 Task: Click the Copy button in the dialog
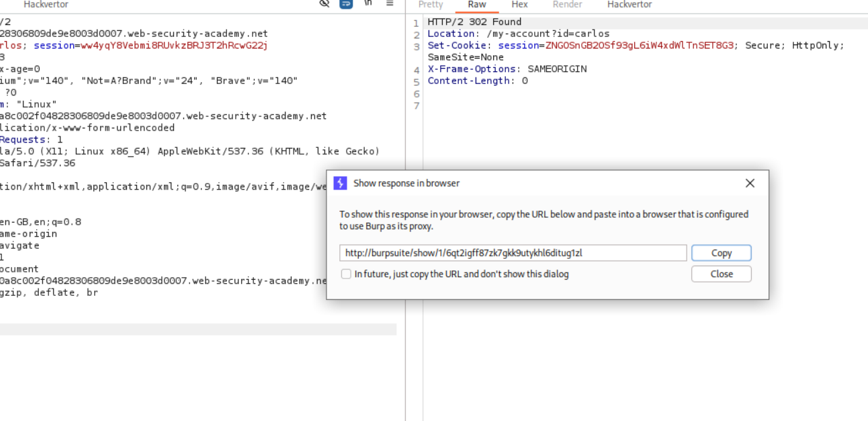[x=721, y=253]
